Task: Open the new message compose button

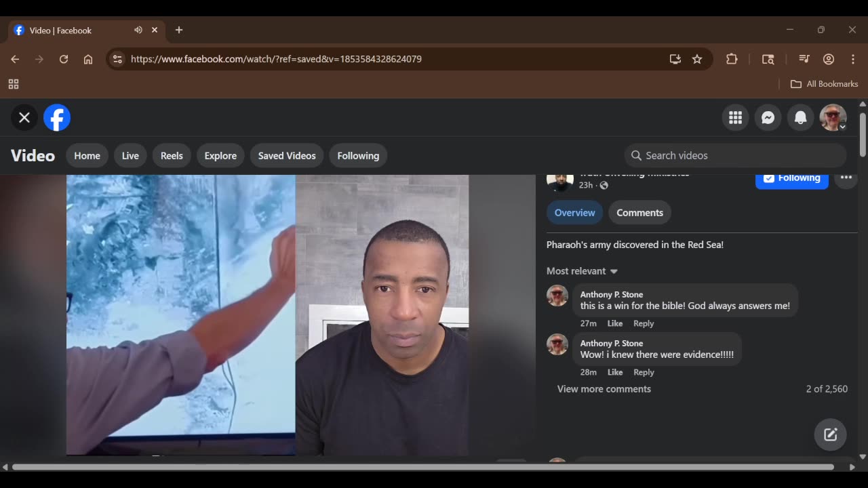Action: [831, 435]
